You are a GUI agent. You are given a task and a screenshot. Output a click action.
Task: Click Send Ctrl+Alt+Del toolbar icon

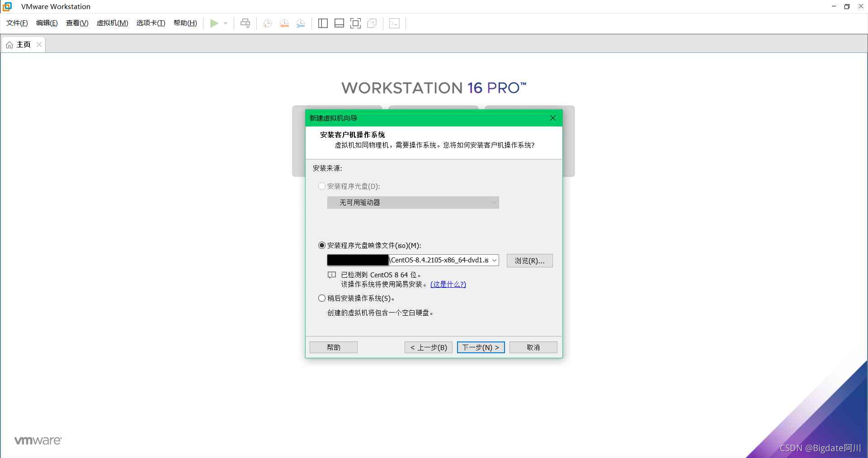point(245,23)
